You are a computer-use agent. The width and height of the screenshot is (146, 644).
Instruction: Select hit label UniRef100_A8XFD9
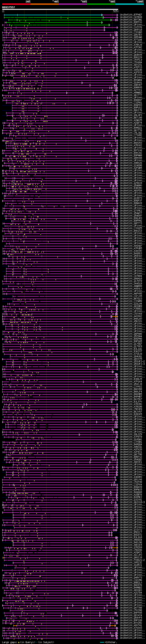(131, 191)
